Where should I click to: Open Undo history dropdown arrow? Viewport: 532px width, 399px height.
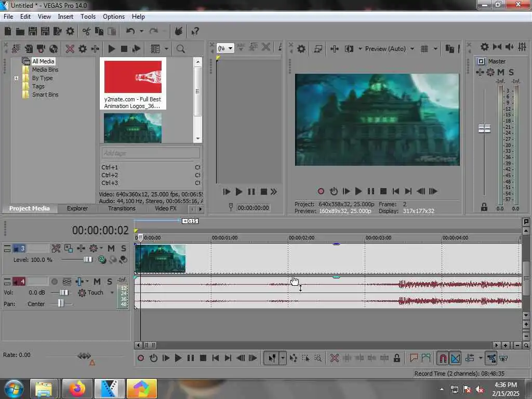141,32
